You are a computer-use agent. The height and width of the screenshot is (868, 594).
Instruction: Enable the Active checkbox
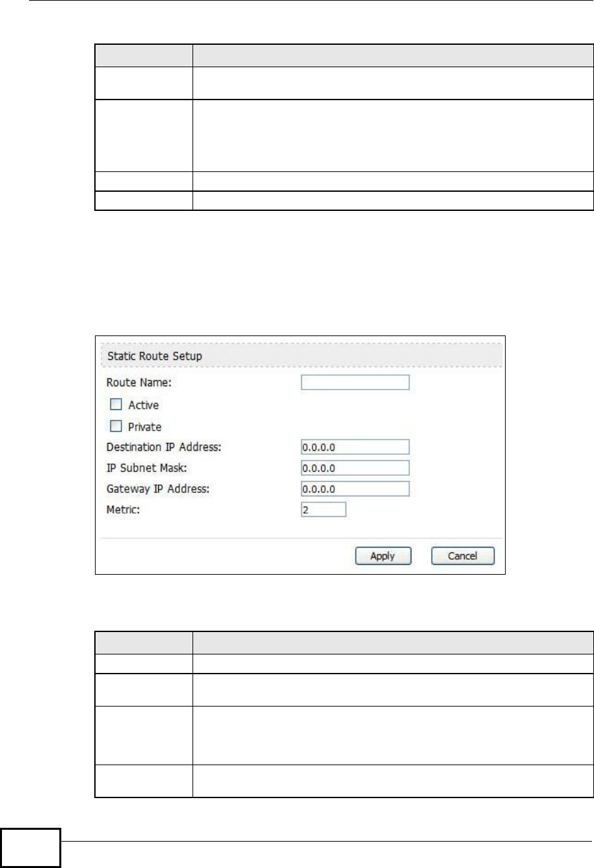click(x=117, y=405)
